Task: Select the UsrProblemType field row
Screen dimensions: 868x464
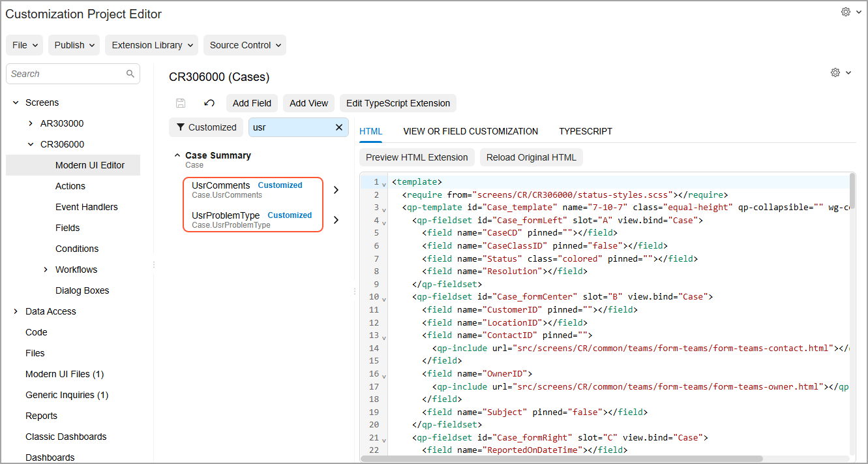Action: tap(253, 220)
